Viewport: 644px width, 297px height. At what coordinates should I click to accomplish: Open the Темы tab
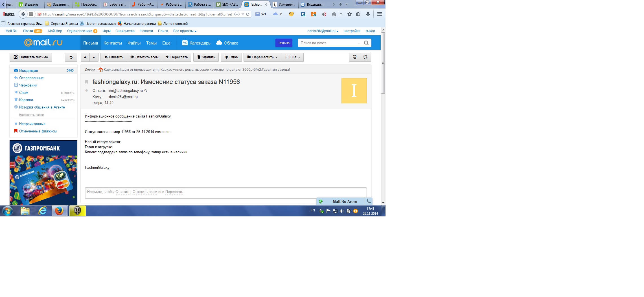pyautogui.click(x=151, y=43)
